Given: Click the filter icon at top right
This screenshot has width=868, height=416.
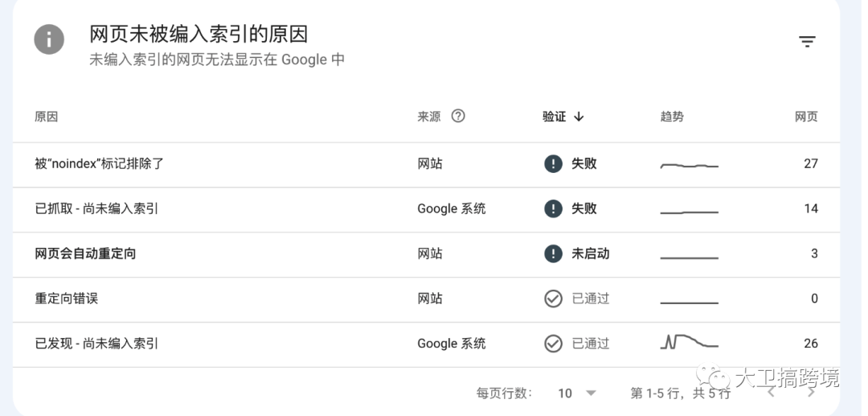Looking at the screenshot, I should click(807, 42).
